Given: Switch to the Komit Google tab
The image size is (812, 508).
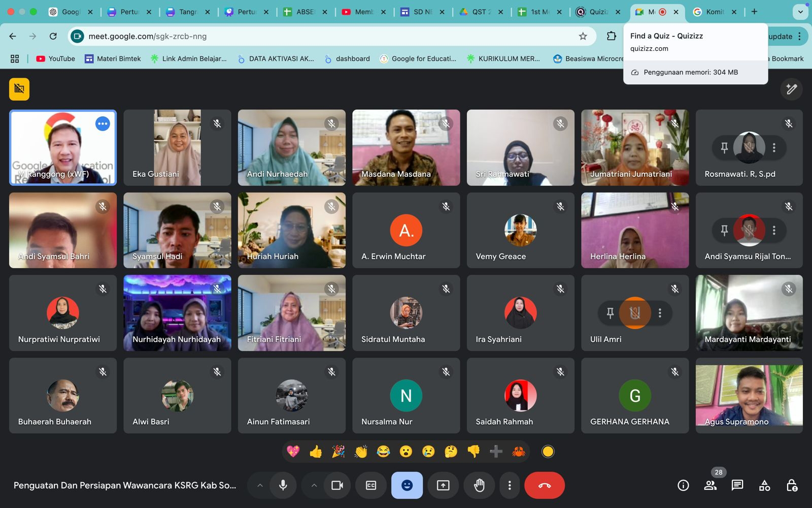Looking at the screenshot, I should [716, 12].
